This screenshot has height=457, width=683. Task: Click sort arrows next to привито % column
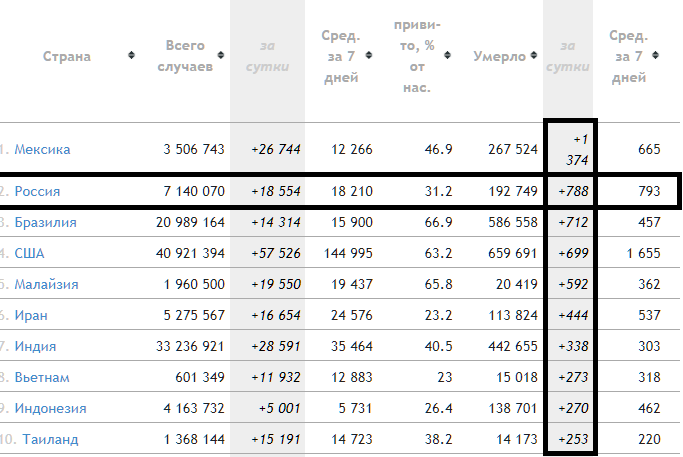(x=447, y=56)
